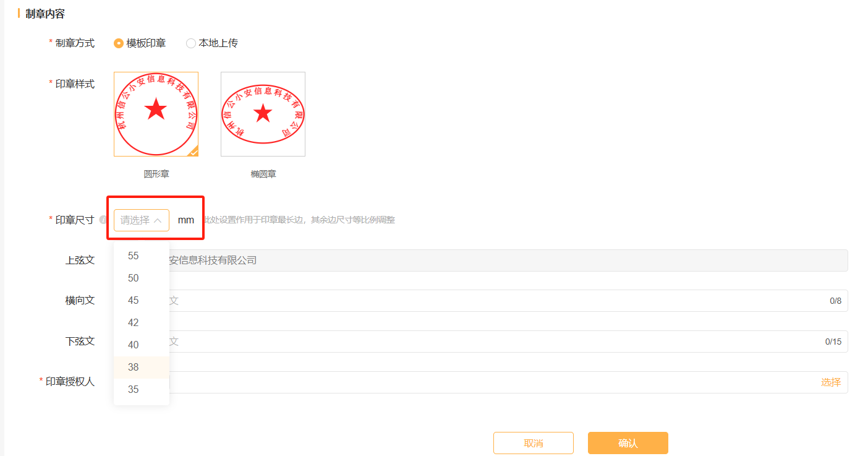868x456 pixels.
Task: Click the 制章内容 section heading
Action: 45,13
